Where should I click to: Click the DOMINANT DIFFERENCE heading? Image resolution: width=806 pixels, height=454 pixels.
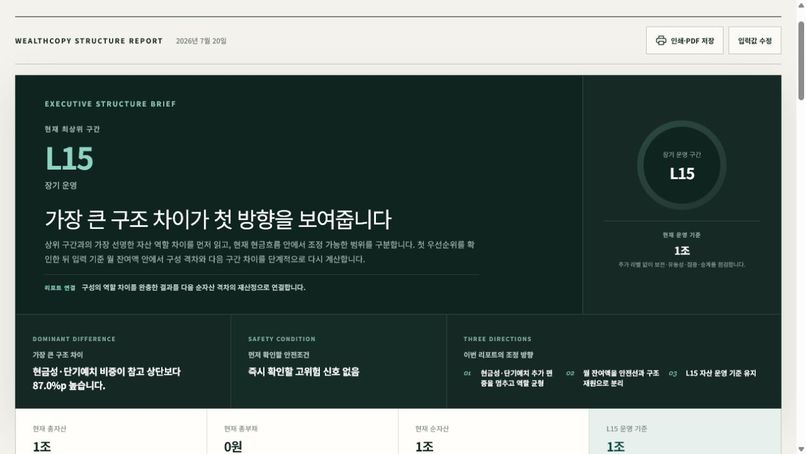[74, 339]
